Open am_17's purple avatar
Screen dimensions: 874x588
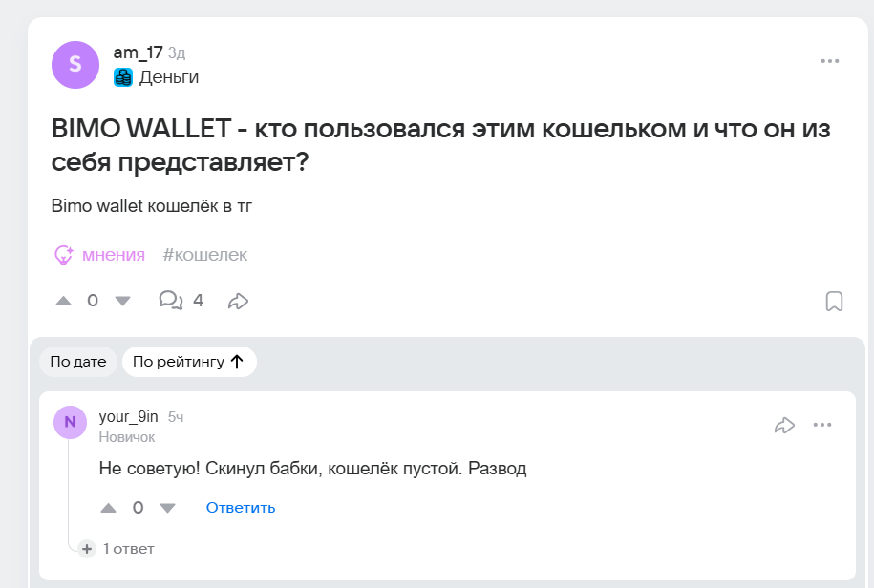coord(75,65)
